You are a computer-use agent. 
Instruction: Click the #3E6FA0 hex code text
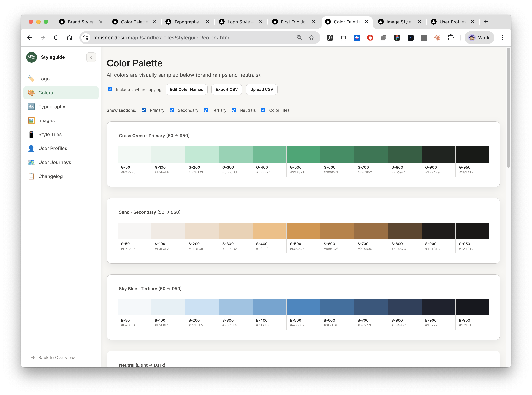pos(331,325)
